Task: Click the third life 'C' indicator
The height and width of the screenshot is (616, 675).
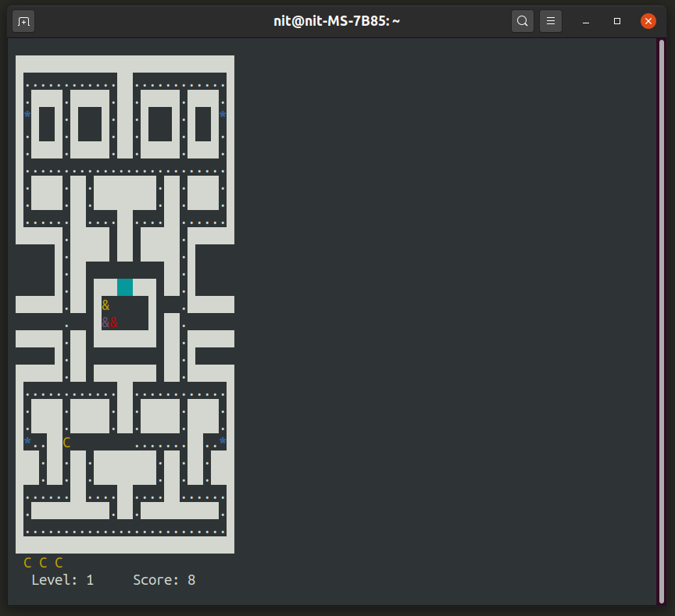Action: point(59,563)
